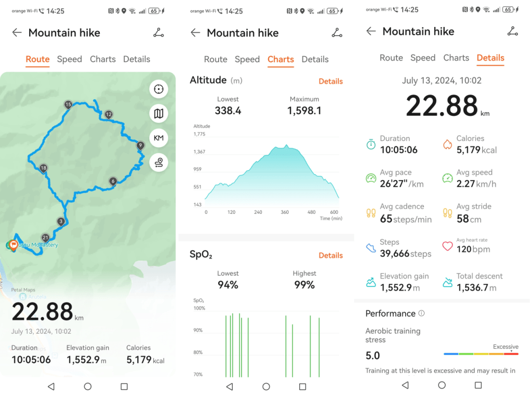Open the Charts tab on the Details screen
The width and height of the screenshot is (532, 396).
(456, 58)
